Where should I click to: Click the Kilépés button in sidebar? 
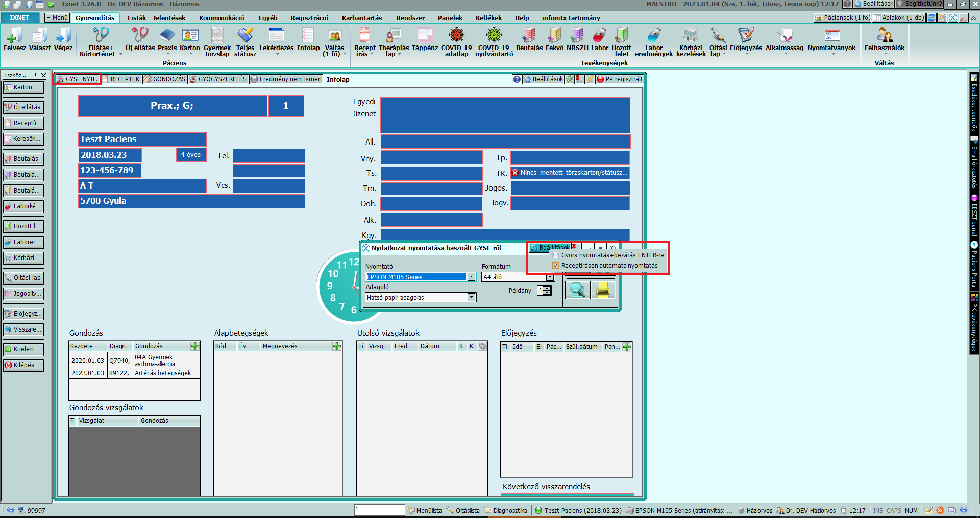pyautogui.click(x=23, y=365)
